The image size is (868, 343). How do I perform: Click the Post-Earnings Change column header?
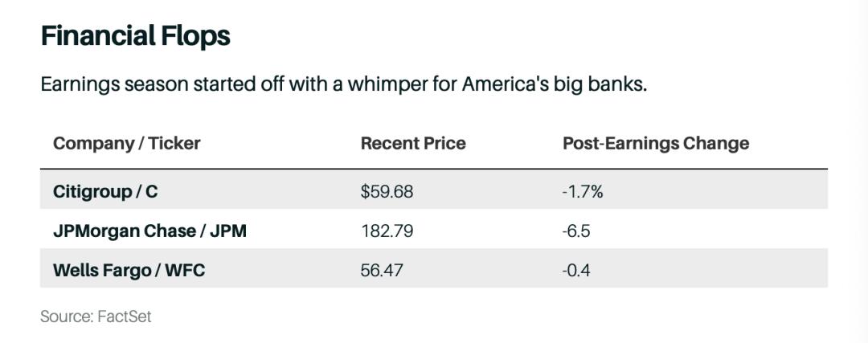tap(656, 143)
